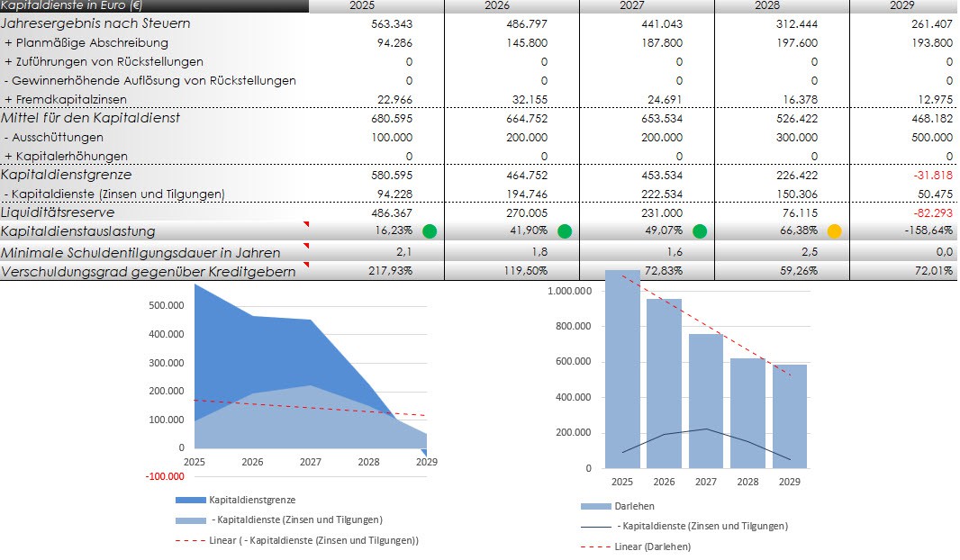
Task: Click the 2027 column header cell
Action: click(647, 5)
